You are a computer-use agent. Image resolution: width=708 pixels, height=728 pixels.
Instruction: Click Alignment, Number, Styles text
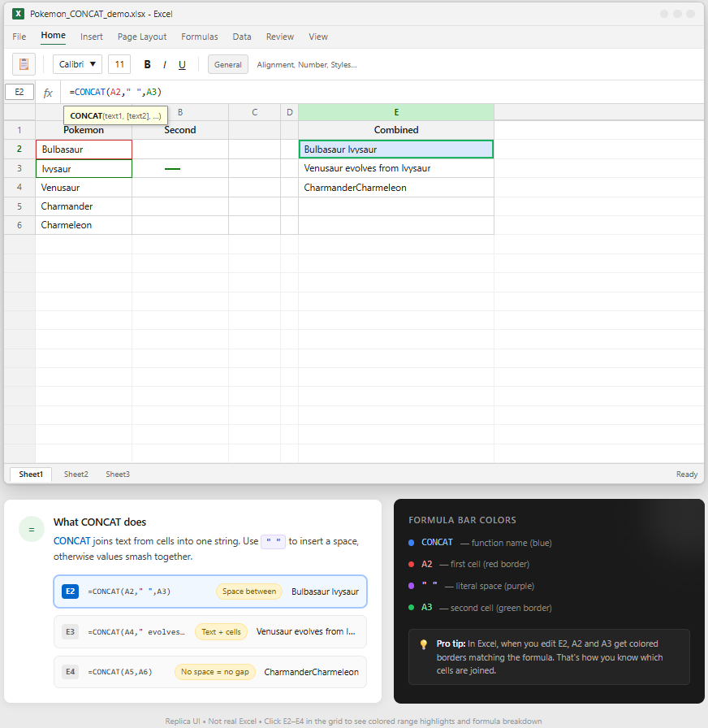pos(307,64)
